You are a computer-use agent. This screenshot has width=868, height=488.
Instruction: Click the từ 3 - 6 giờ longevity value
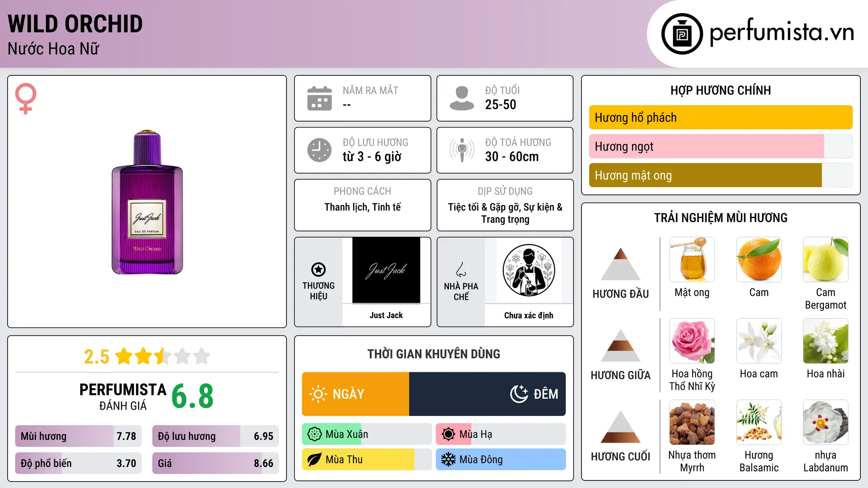[372, 157]
